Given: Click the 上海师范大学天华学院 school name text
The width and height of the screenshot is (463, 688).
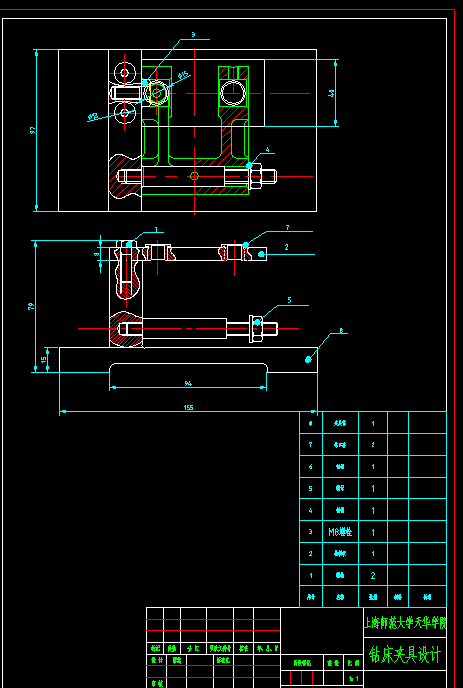Looking at the screenshot, I should pyautogui.click(x=406, y=623).
